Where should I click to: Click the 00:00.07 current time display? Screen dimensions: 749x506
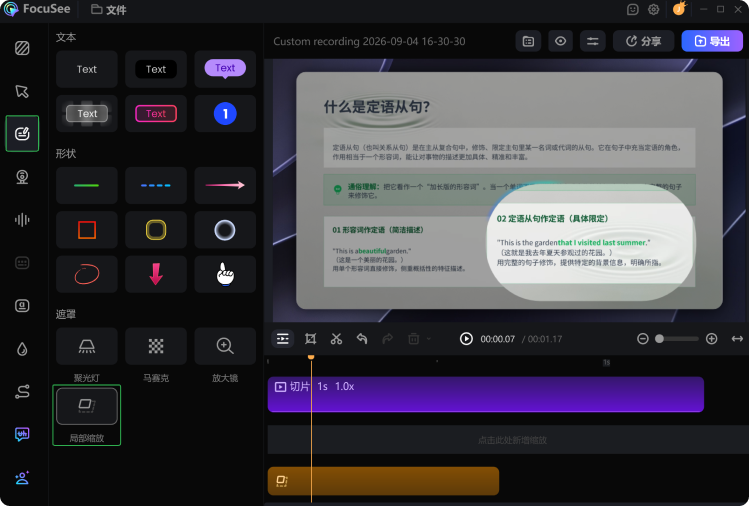click(x=497, y=339)
